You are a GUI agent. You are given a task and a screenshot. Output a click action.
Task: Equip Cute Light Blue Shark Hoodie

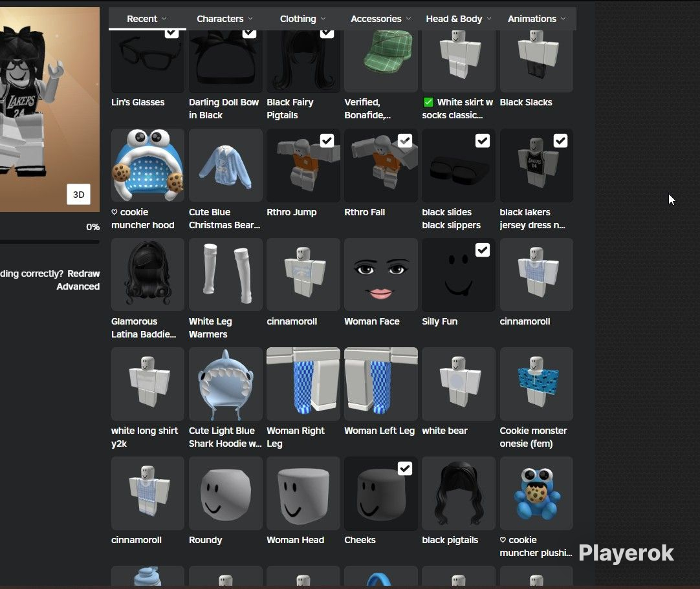point(225,384)
